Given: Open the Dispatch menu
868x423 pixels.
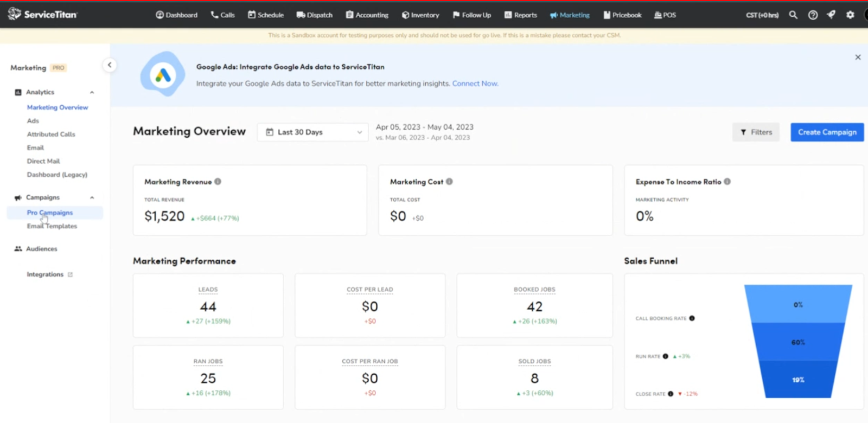Looking at the screenshot, I should click(x=315, y=15).
